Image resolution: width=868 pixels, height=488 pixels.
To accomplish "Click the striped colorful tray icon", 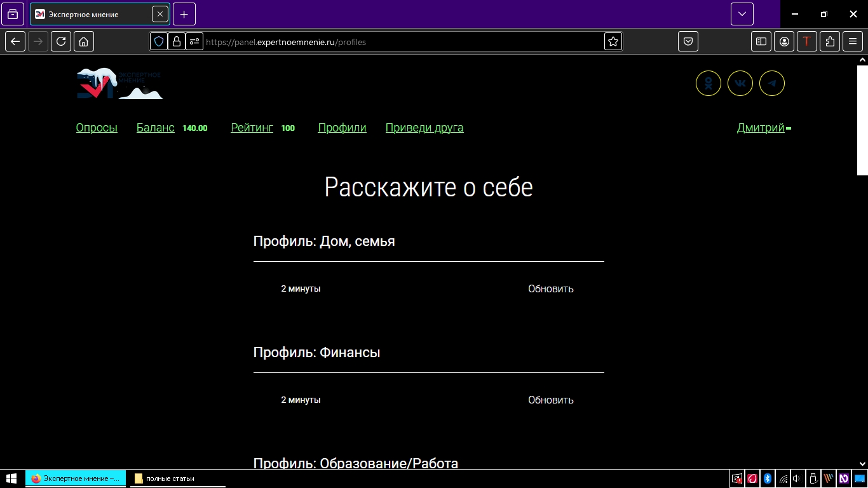I will 829,478.
